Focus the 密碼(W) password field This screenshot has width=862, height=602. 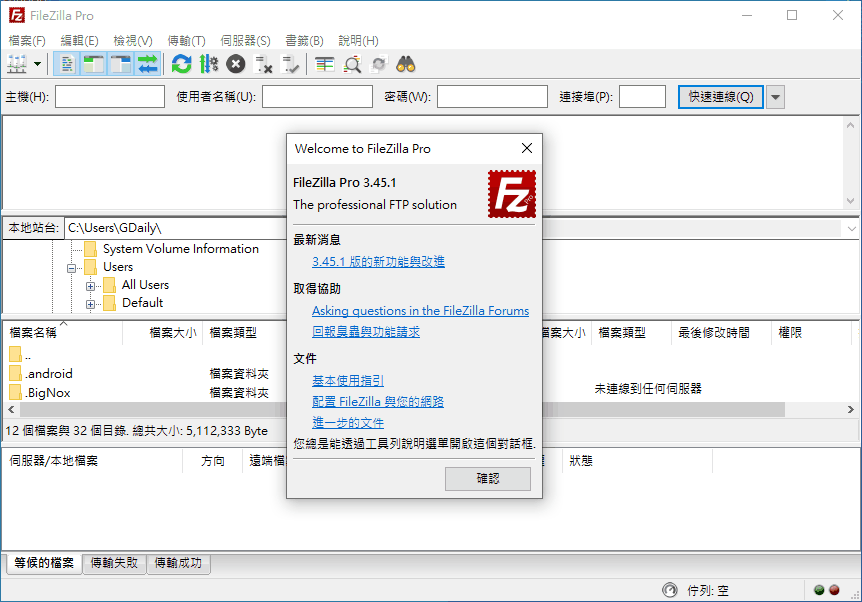492,97
